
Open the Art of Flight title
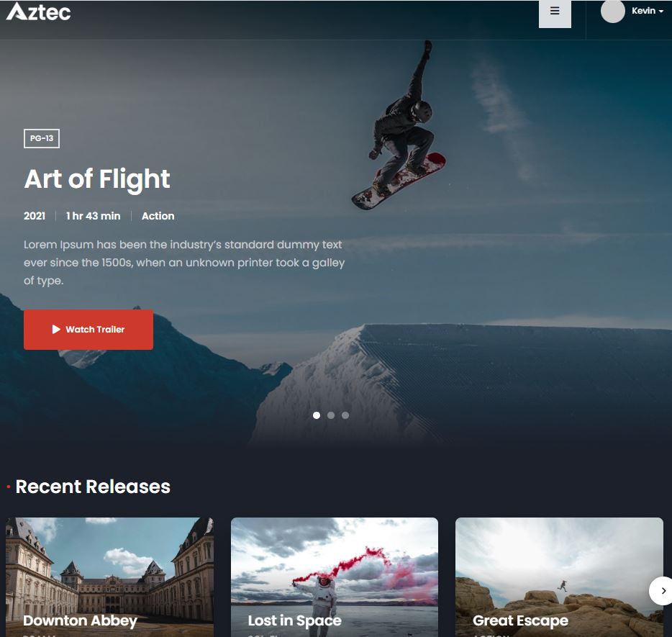pyautogui.click(x=97, y=179)
